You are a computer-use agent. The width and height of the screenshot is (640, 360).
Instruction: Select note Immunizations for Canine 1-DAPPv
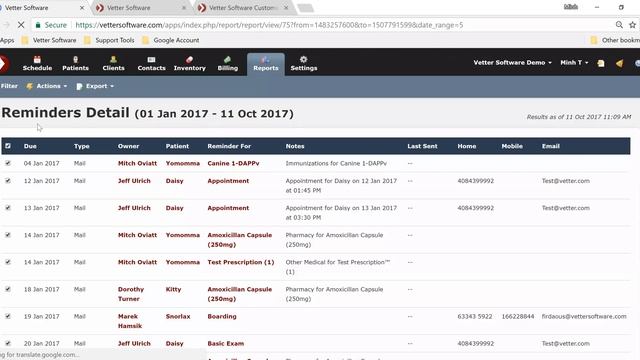coord(336,163)
